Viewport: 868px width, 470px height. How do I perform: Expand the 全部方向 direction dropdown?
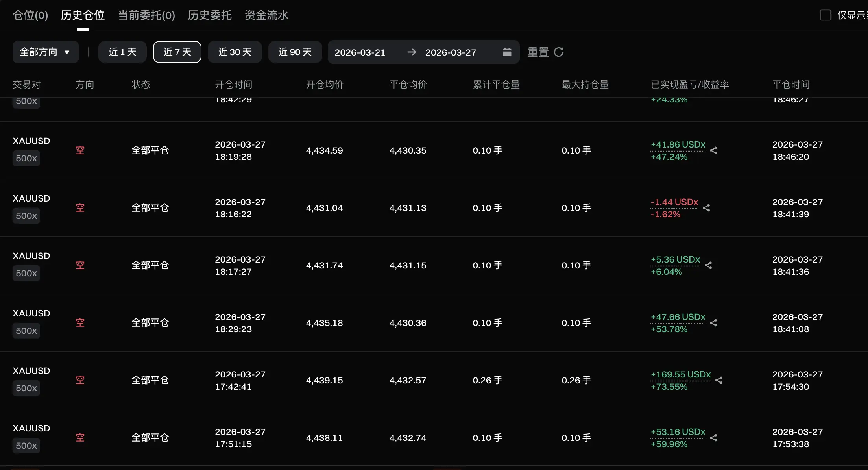click(x=45, y=52)
